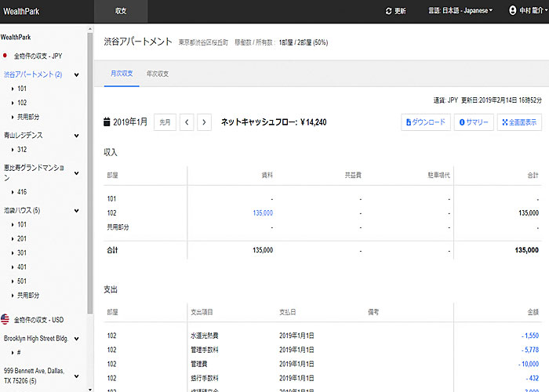
Task: Click the WealthPark logo
Action: [21, 12]
